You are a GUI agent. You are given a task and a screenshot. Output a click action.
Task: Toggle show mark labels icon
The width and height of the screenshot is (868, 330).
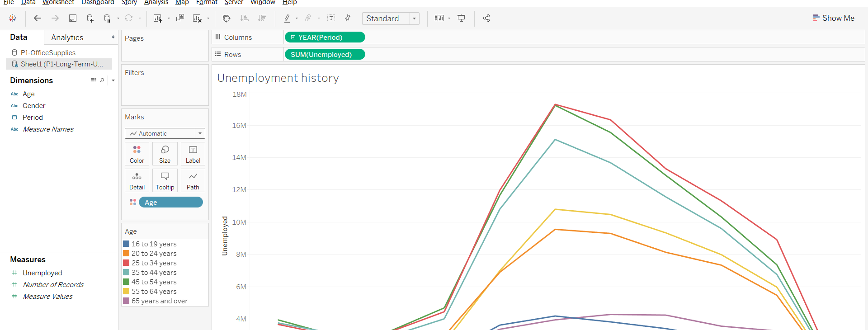tap(331, 18)
